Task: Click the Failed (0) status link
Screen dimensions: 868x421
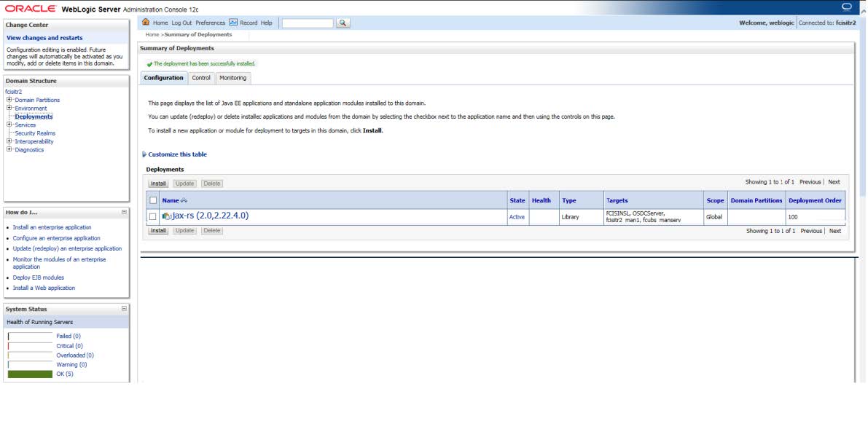Action: tap(69, 336)
